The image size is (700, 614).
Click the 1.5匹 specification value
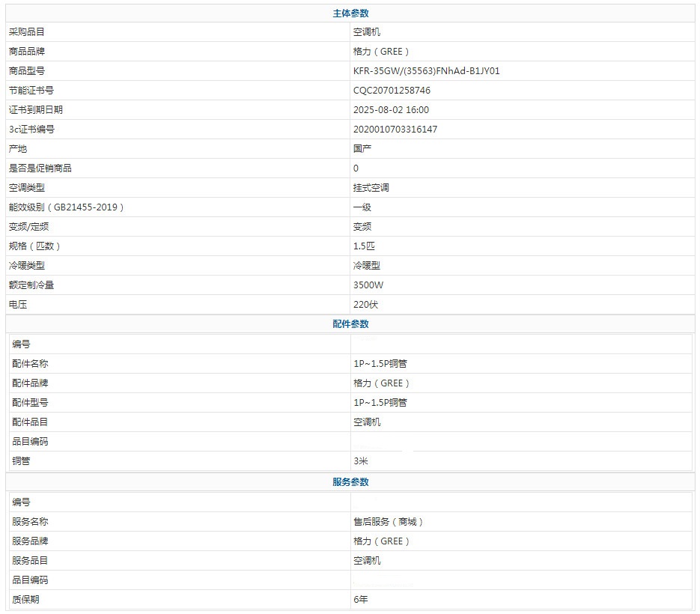pos(363,246)
